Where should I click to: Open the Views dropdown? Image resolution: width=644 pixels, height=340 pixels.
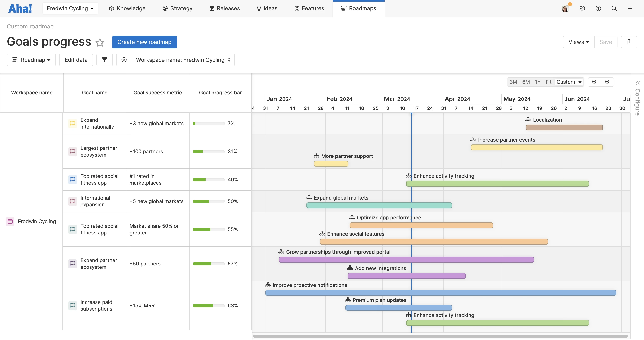[578, 42]
